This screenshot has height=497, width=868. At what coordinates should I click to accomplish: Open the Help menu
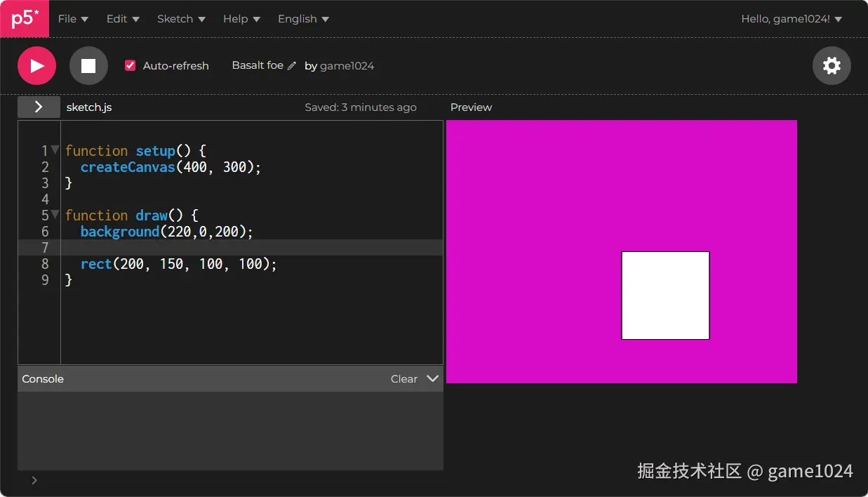coord(241,19)
